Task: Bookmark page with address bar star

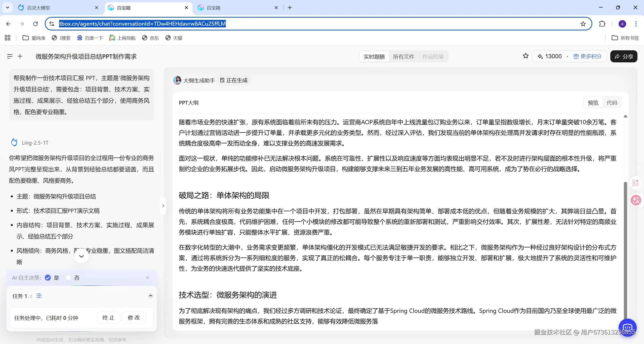Action: coord(583,24)
